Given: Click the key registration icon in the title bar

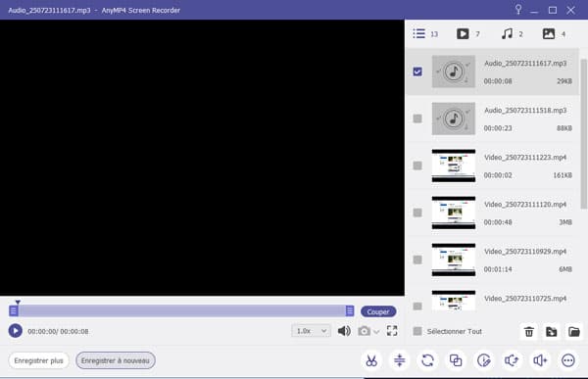Looking at the screenshot, I should [x=518, y=10].
